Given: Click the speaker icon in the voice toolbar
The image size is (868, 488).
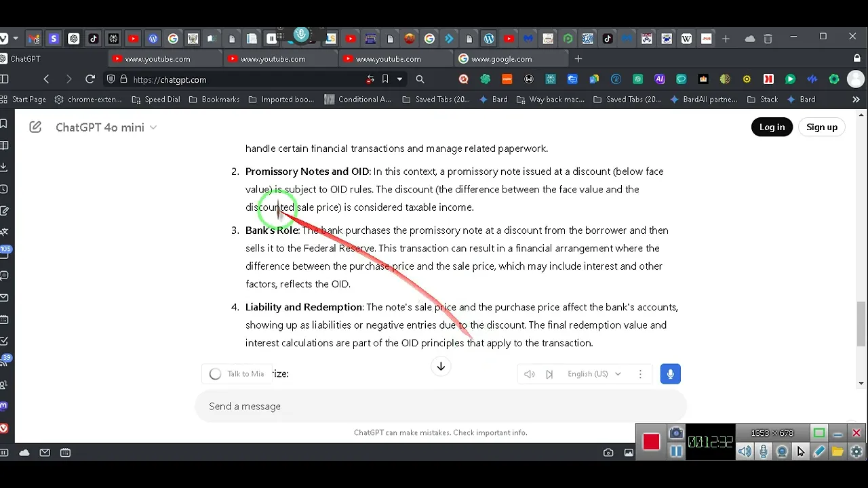Looking at the screenshot, I should (530, 373).
